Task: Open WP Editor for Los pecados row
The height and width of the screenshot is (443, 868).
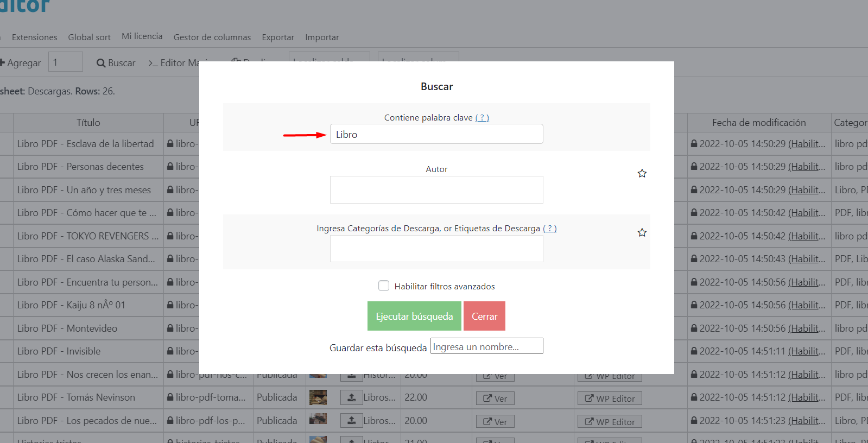Action: 610,422
